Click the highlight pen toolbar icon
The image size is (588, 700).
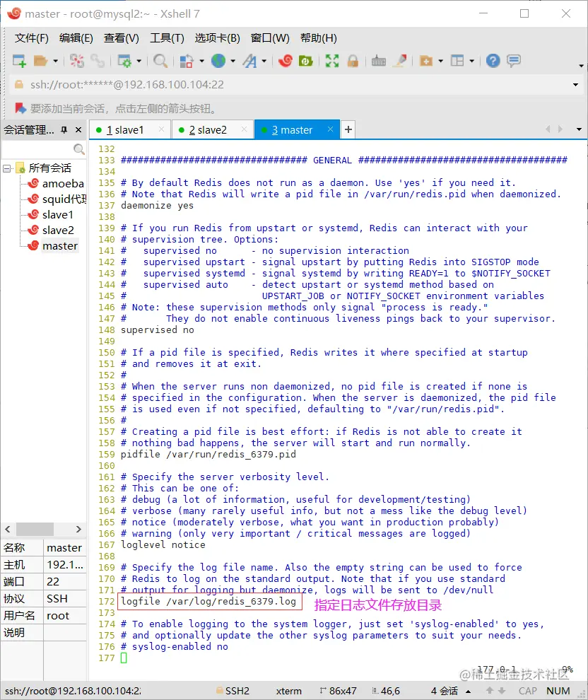pyautogui.click(x=400, y=60)
